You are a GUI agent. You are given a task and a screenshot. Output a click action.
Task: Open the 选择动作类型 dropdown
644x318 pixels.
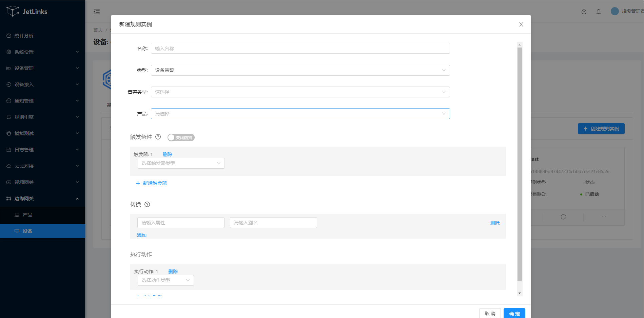pyautogui.click(x=165, y=280)
